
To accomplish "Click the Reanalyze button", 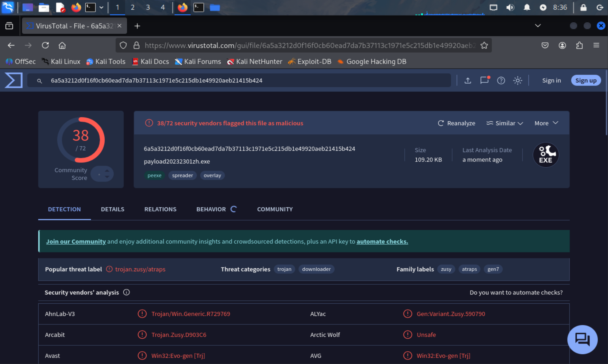I will [457, 123].
